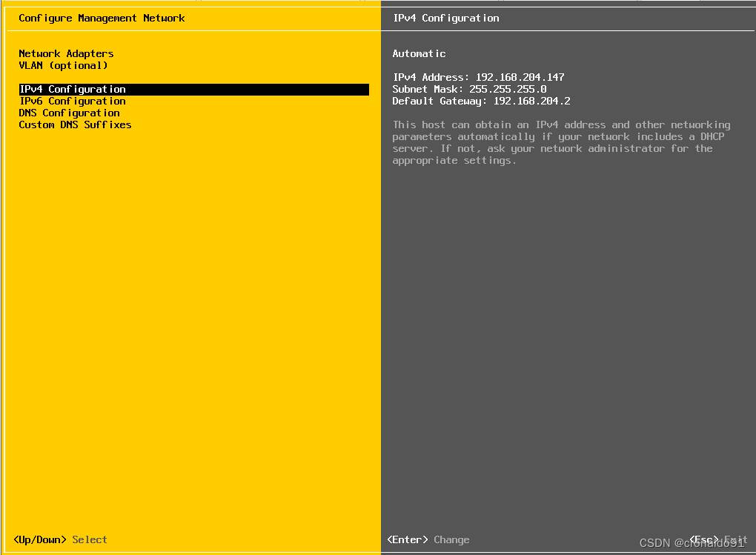Click the Select label at bottom left
756x555 pixels.
pos(90,539)
